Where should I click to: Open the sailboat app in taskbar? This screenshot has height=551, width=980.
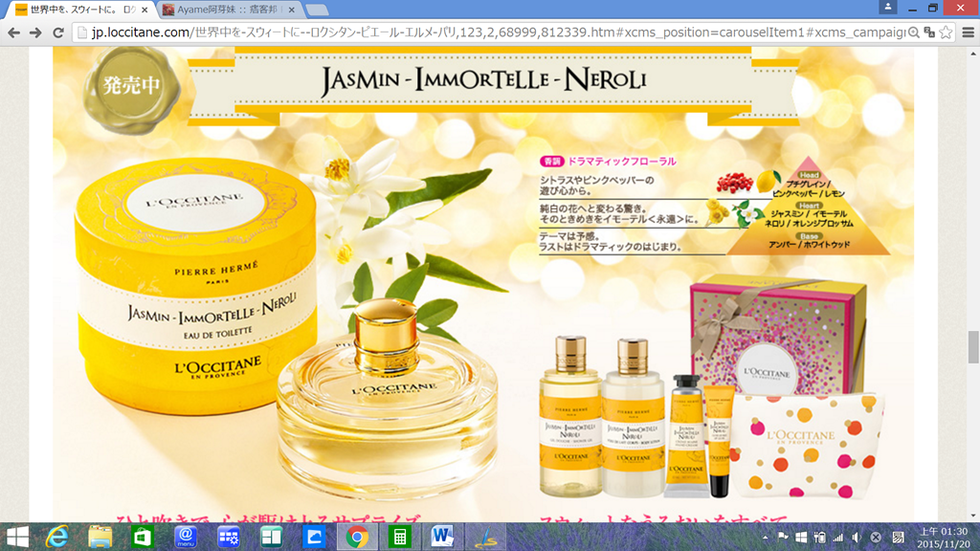tap(485, 538)
